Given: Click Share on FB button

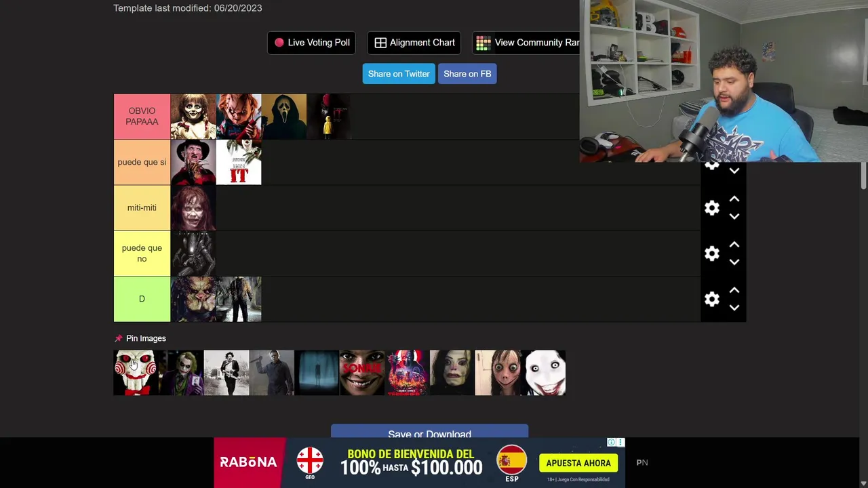Looking at the screenshot, I should [467, 74].
